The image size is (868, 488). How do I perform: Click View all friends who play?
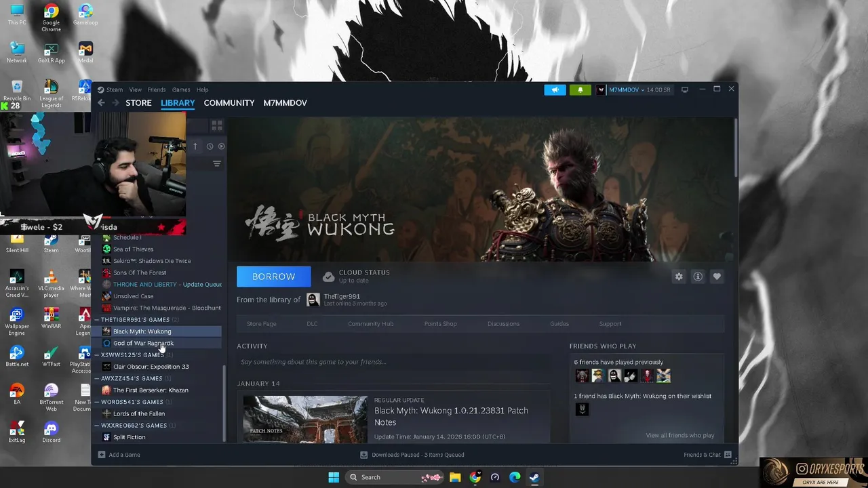click(679, 435)
